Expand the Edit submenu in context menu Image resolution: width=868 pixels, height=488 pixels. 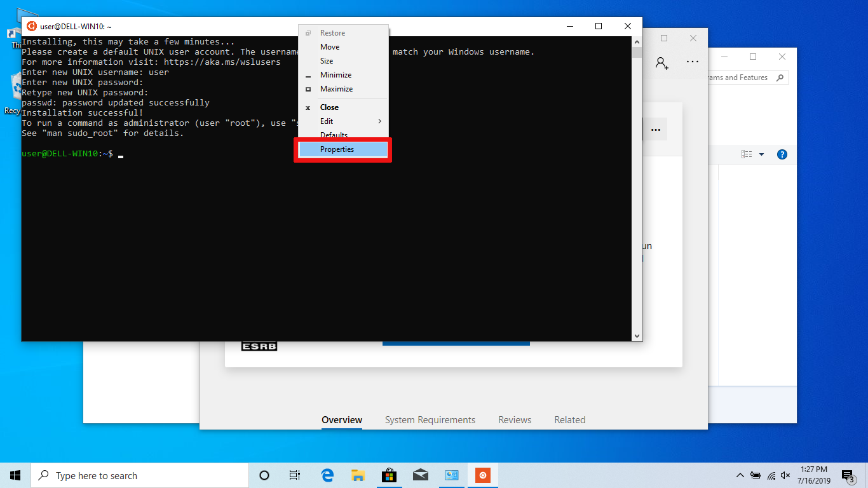(x=343, y=121)
